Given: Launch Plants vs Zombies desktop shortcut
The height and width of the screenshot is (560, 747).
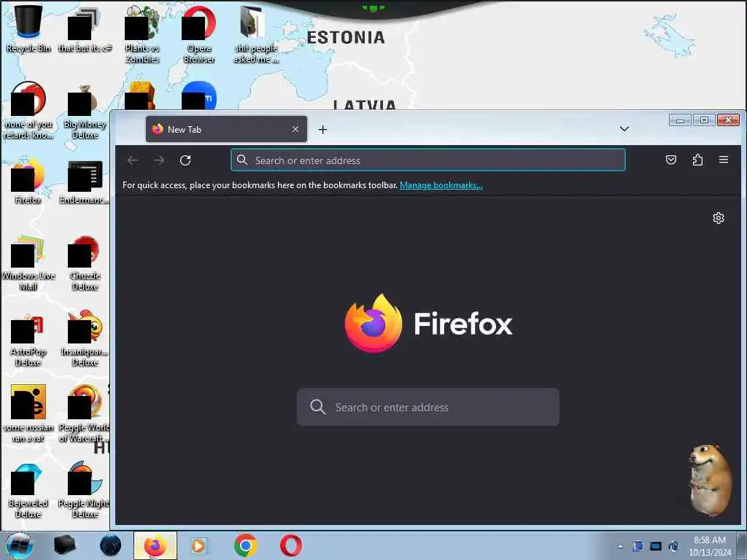Looking at the screenshot, I should tap(142, 34).
